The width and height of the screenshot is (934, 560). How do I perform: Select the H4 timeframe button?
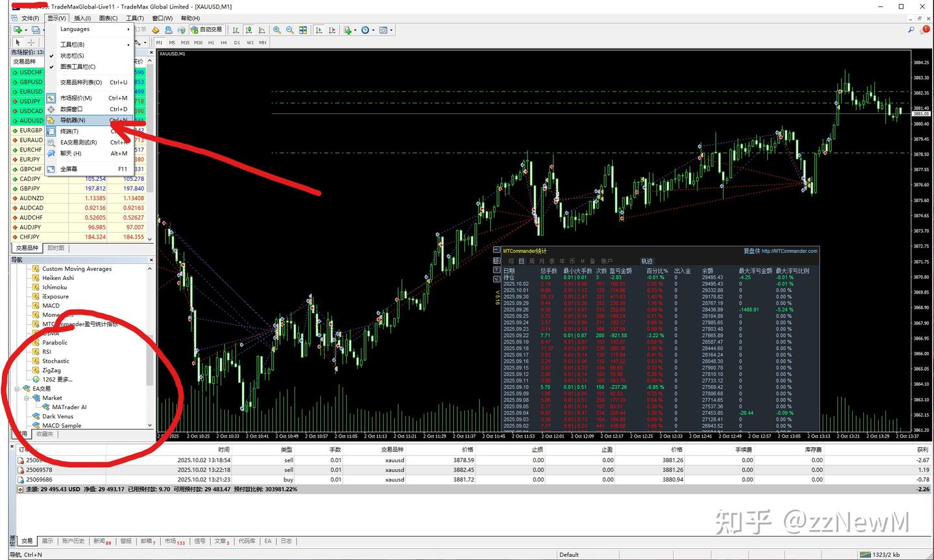click(x=224, y=43)
